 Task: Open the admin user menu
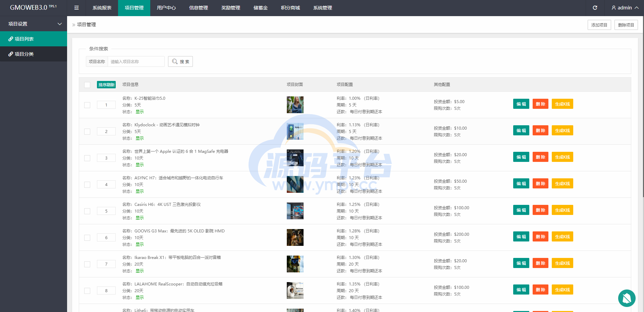(625, 8)
